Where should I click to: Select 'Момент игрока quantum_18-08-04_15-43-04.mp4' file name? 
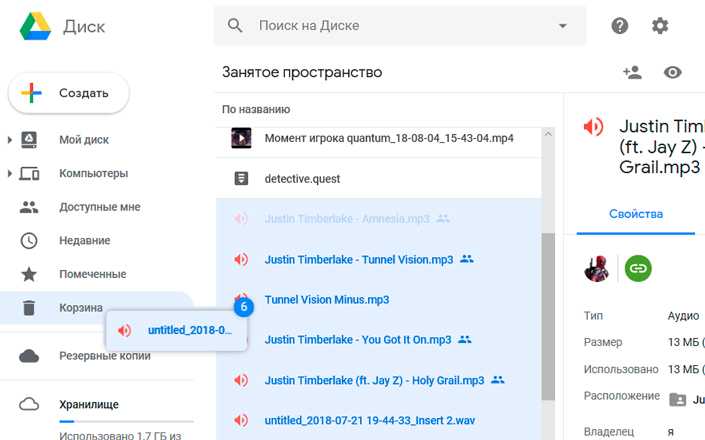coord(389,138)
